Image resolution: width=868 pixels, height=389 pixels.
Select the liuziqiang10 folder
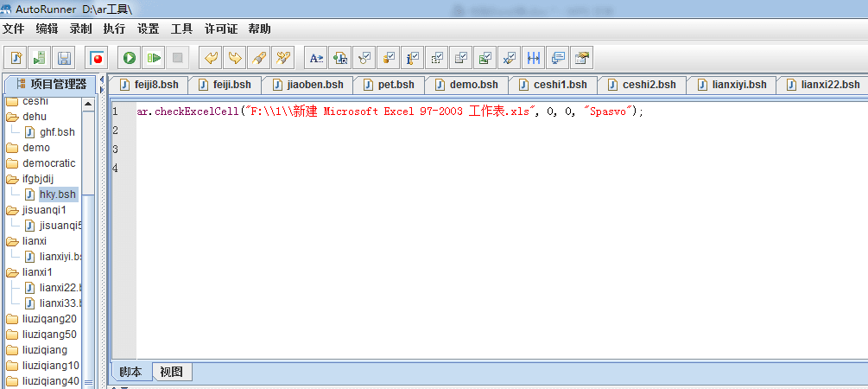[x=51, y=366]
